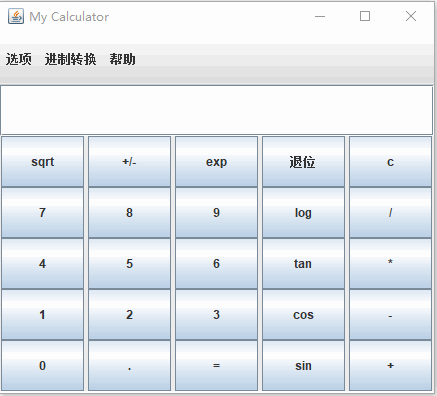Toggle sign with the +/- button
Viewport: 437px width, 396px height.
pyautogui.click(x=129, y=162)
